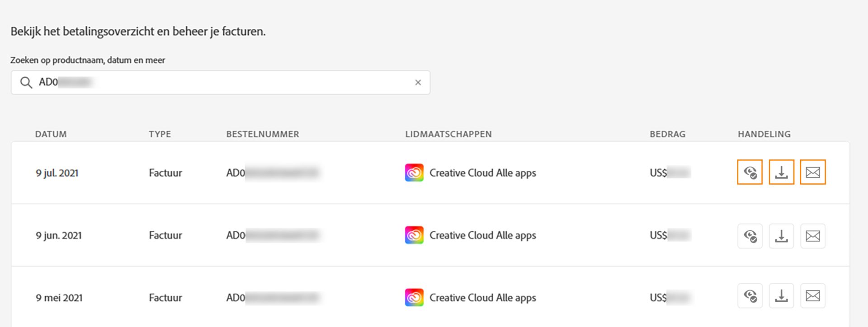This screenshot has height=327, width=868.
Task: Click Creative Cloud Alle apps, 9 mei row
Action: (x=482, y=298)
